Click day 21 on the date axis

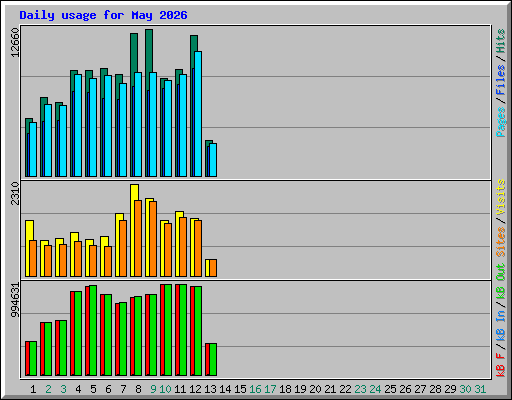330,389
